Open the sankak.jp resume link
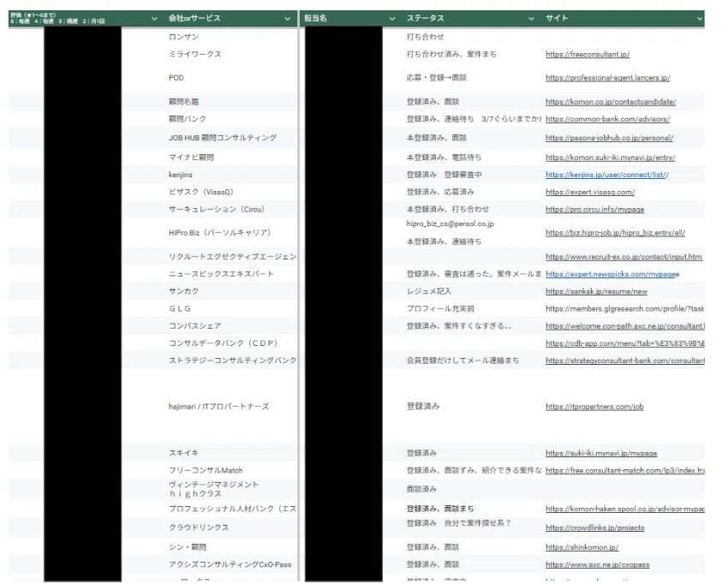The width and height of the screenshot is (728, 584). (x=596, y=291)
